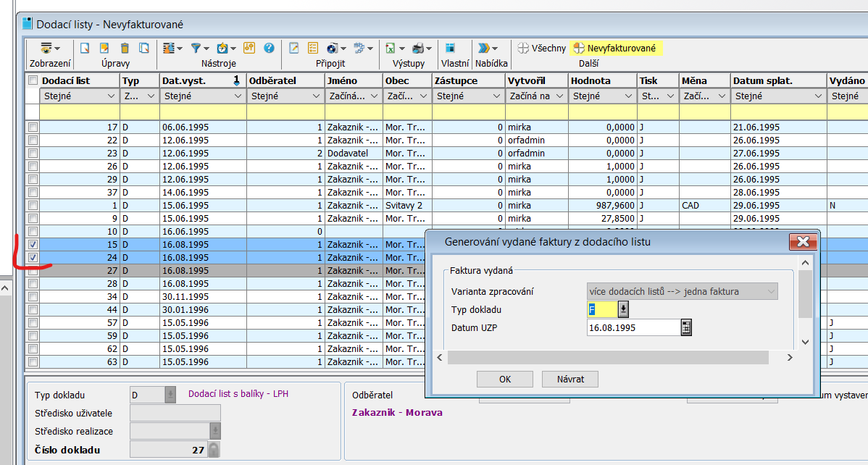Click the trash can delete icon

[125, 49]
